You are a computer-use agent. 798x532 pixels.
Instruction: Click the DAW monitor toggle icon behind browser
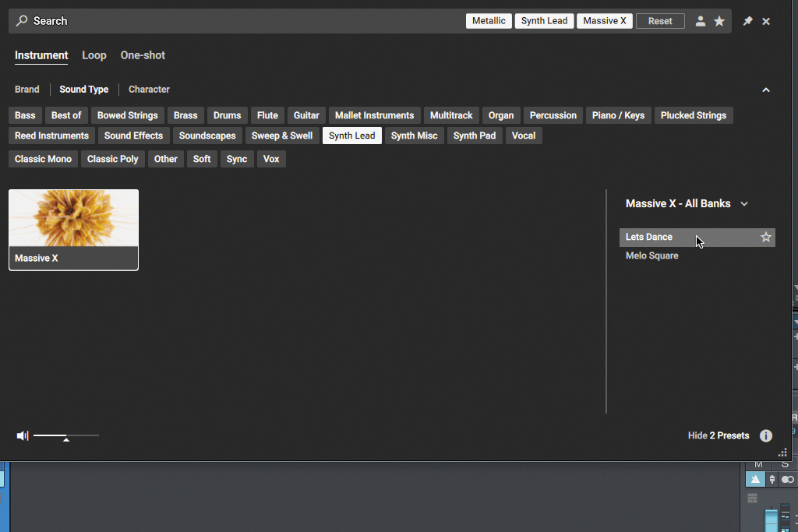pyautogui.click(x=788, y=480)
